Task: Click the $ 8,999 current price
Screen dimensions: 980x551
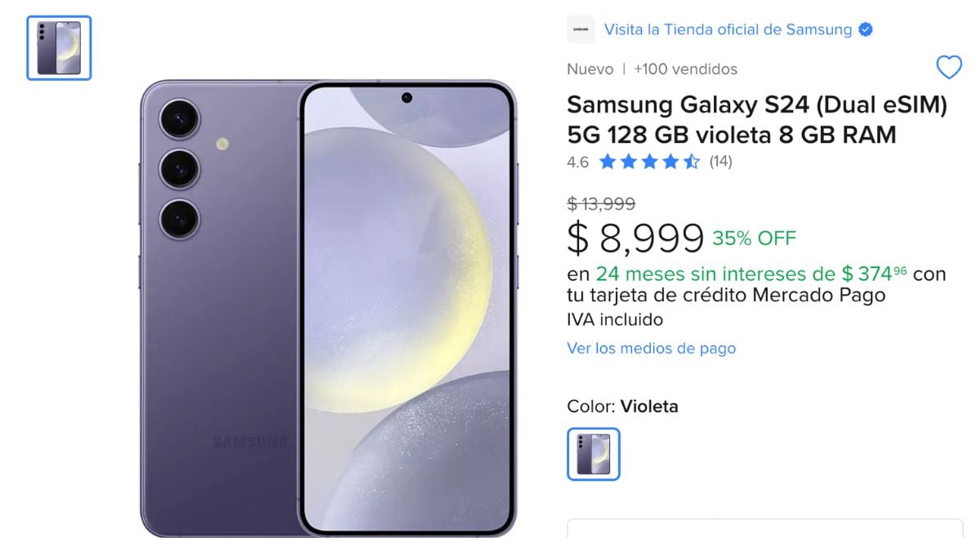Action: pos(635,238)
